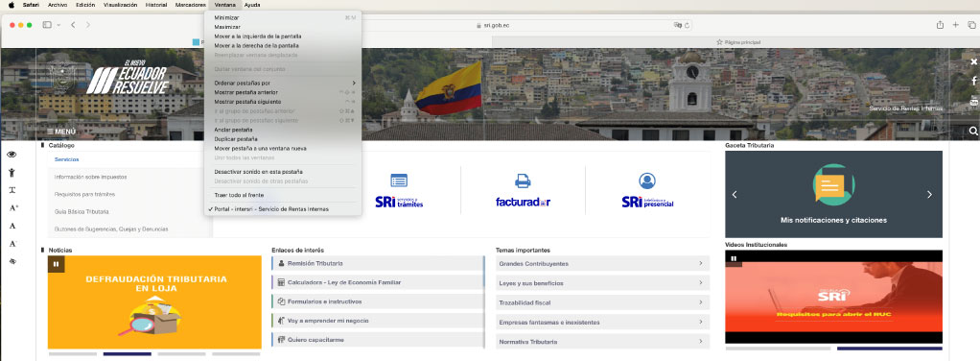Click the crossed-eye accessibility icon
The image size is (980, 361).
(x=12, y=261)
